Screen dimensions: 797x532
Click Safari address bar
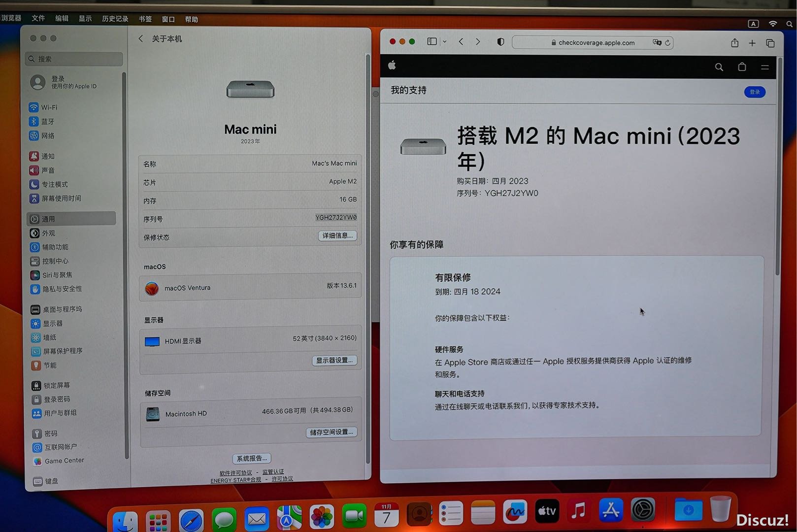[x=593, y=43]
